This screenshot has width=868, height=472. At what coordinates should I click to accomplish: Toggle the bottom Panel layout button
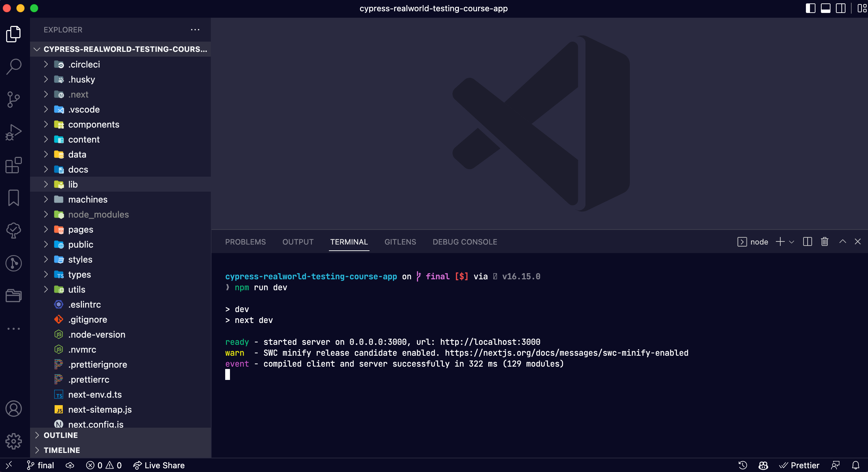point(825,8)
